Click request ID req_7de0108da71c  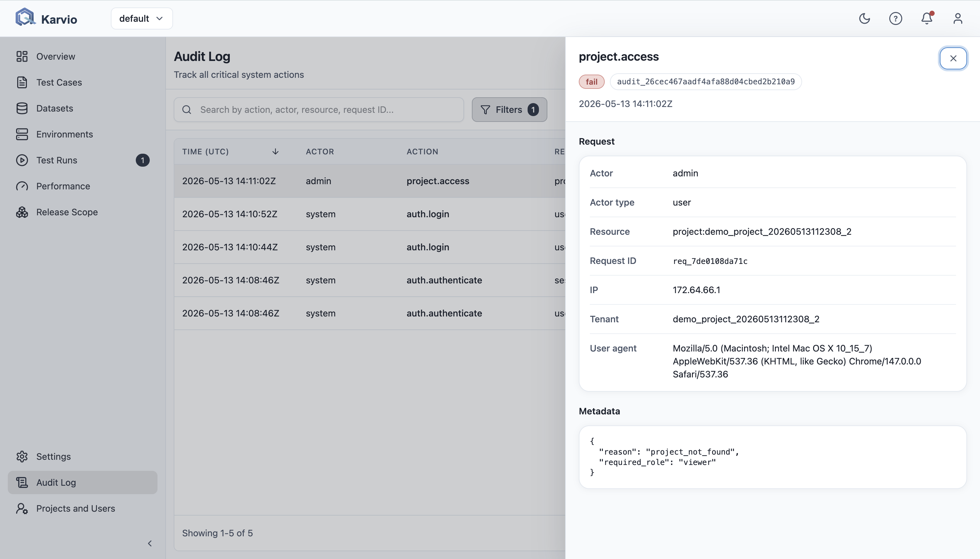point(710,261)
